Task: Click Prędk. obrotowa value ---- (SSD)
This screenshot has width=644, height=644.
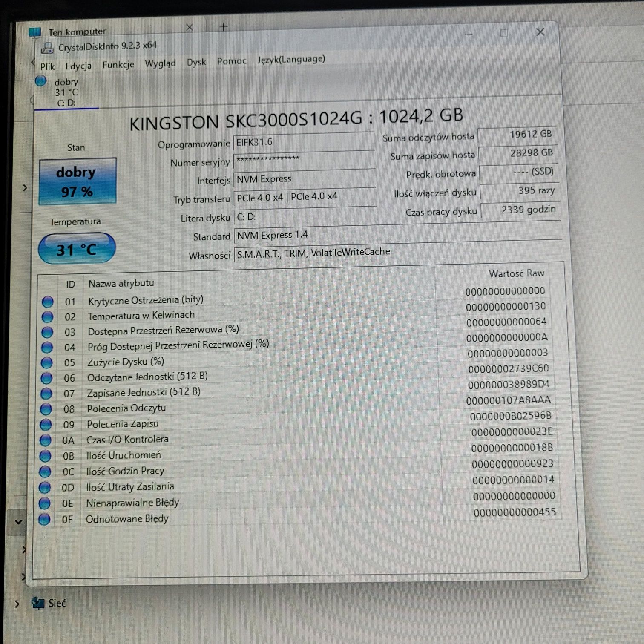Action: click(x=519, y=172)
